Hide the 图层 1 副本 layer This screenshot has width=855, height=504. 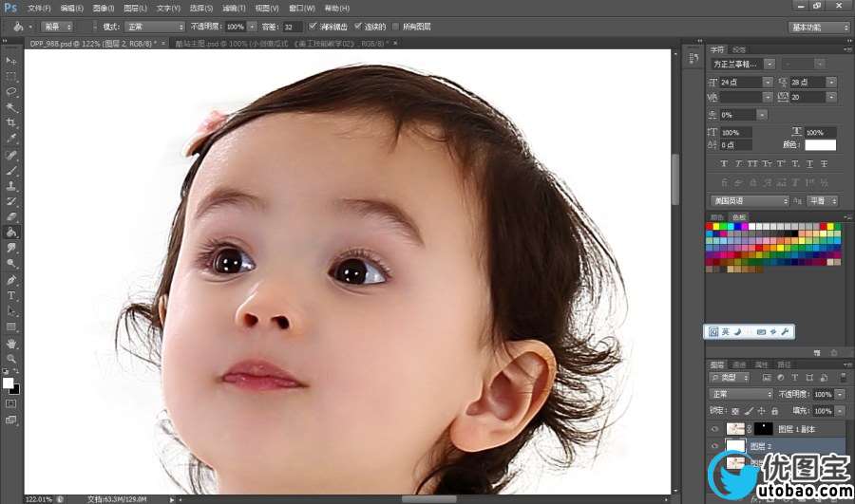tap(714, 429)
